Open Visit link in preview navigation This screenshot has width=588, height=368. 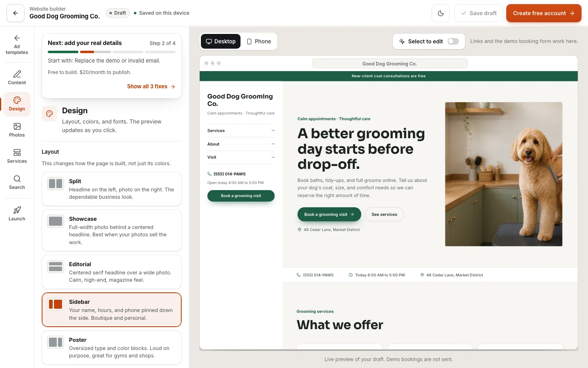tap(241, 157)
